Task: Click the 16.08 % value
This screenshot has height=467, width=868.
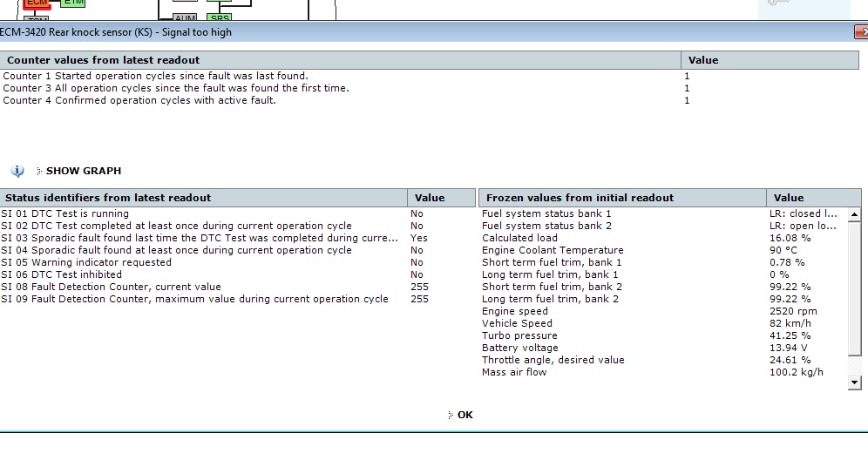Action: [x=790, y=238]
